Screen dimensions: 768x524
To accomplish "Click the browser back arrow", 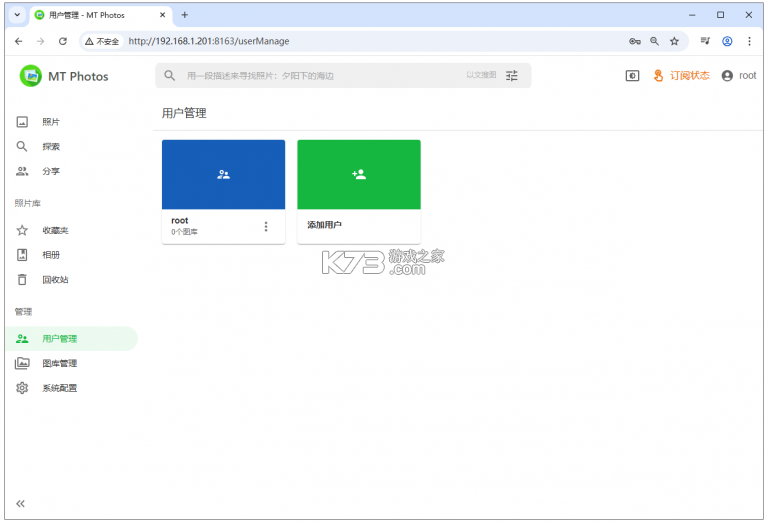I will 19,41.
